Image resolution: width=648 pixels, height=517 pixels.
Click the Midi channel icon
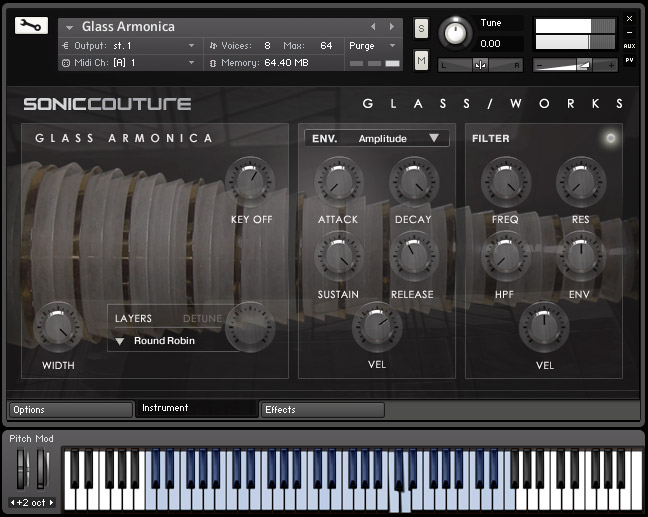click(65, 63)
